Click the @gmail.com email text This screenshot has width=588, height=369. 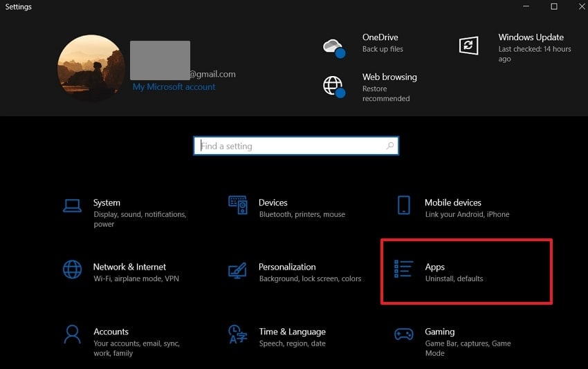(x=212, y=75)
